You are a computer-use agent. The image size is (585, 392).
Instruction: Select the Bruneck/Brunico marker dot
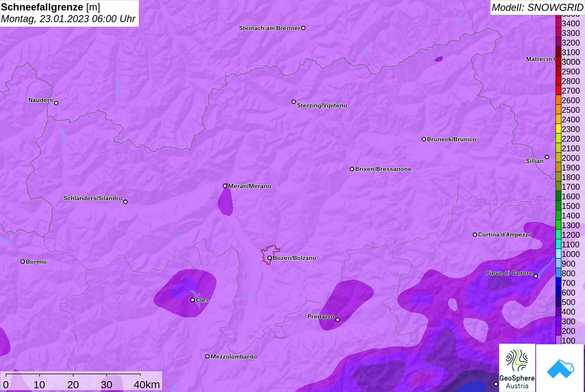click(x=424, y=139)
